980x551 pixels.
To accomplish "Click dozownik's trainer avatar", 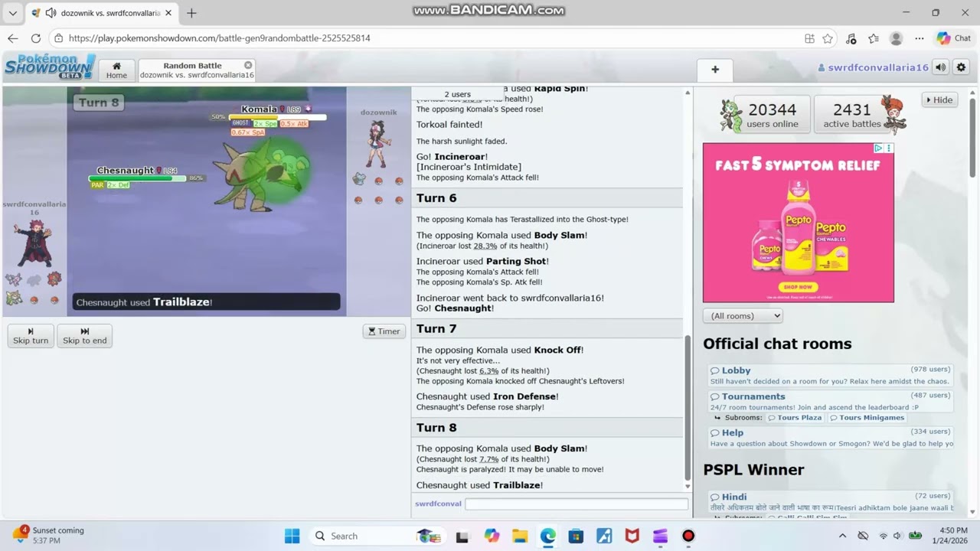I will [x=377, y=144].
